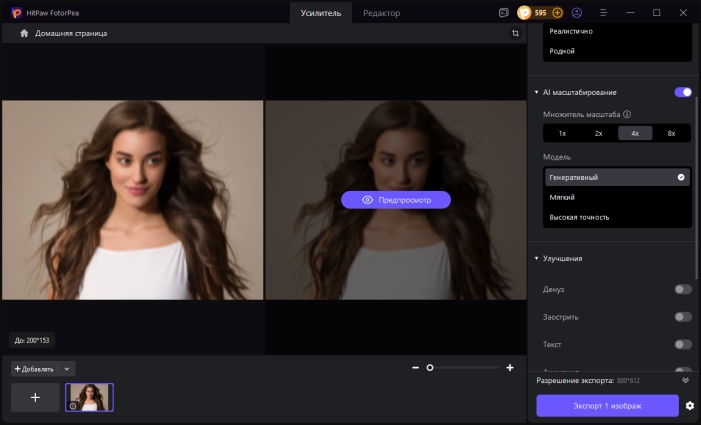Select the 1x scale multiplier

point(562,133)
